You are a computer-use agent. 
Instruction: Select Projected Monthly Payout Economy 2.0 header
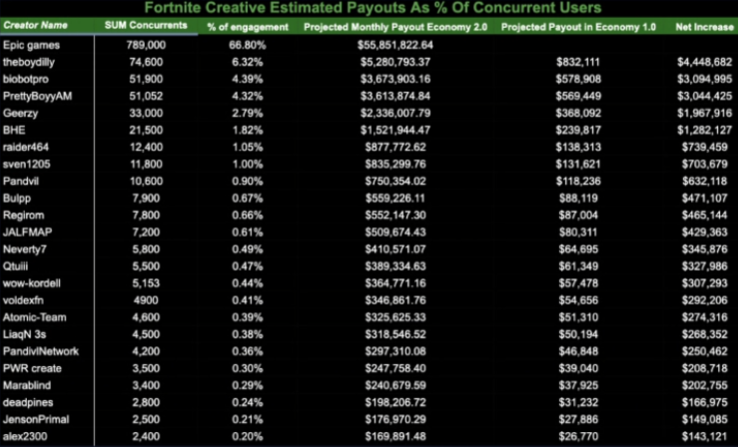(395, 27)
